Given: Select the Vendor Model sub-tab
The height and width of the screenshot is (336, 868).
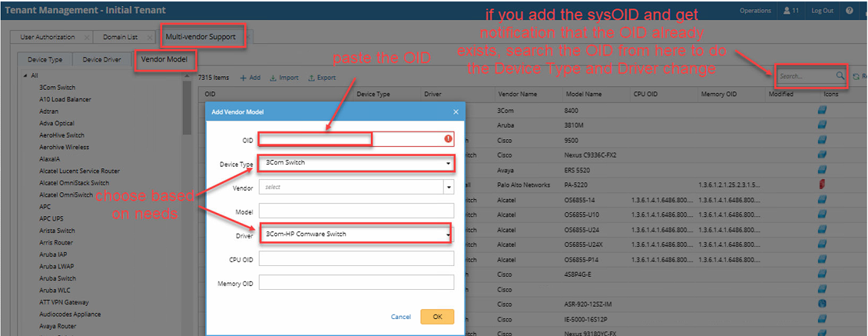Looking at the screenshot, I should (x=164, y=59).
